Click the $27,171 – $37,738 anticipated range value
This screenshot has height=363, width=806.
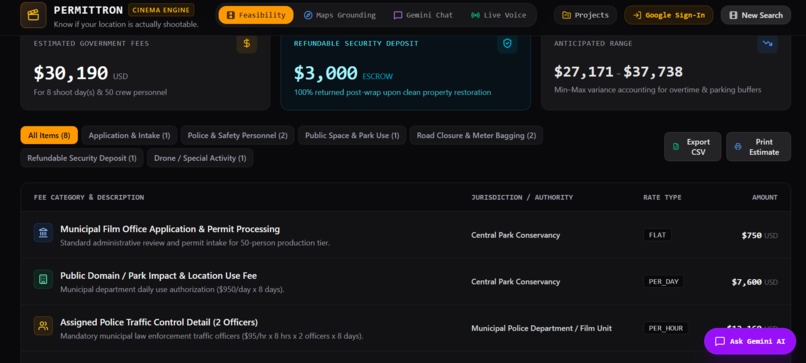coord(618,71)
